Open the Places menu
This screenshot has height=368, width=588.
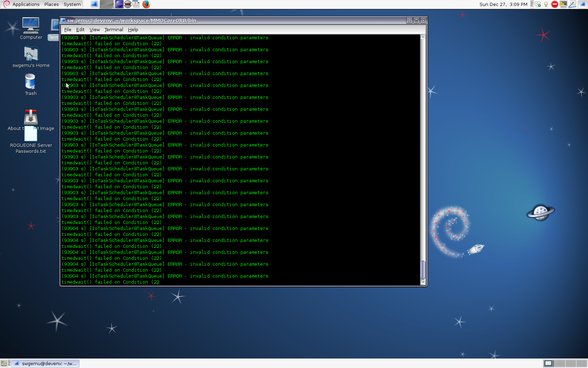51,4
